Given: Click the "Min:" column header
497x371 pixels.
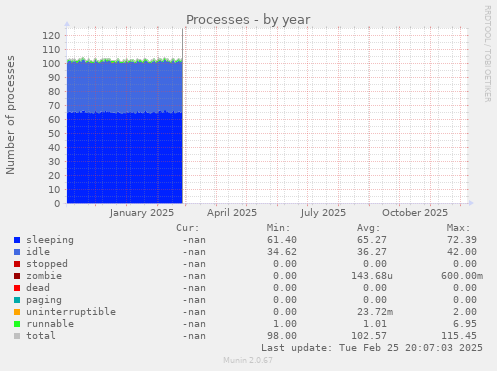Looking at the screenshot, I should (x=278, y=228).
